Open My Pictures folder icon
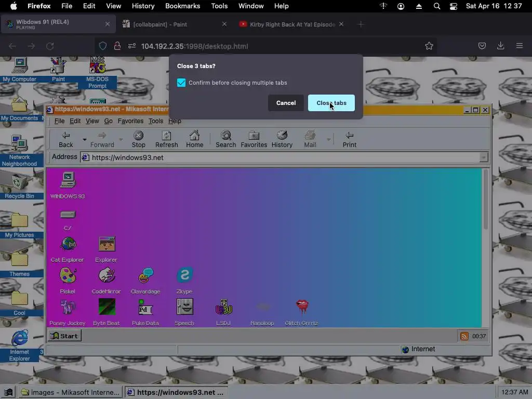 click(x=19, y=225)
